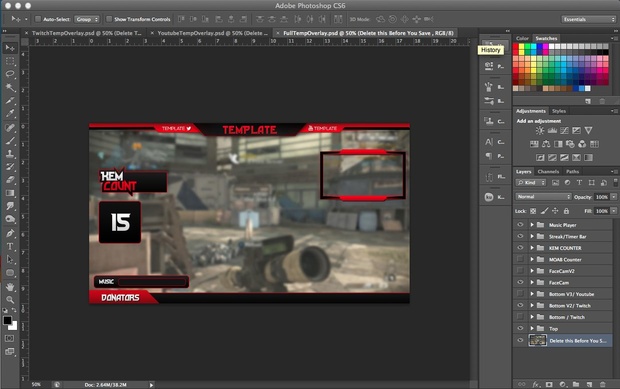Select the Magic Wand tool
Image resolution: width=620 pixels, height=389 pixels.
pyautogui.click(x=10, y=87)
